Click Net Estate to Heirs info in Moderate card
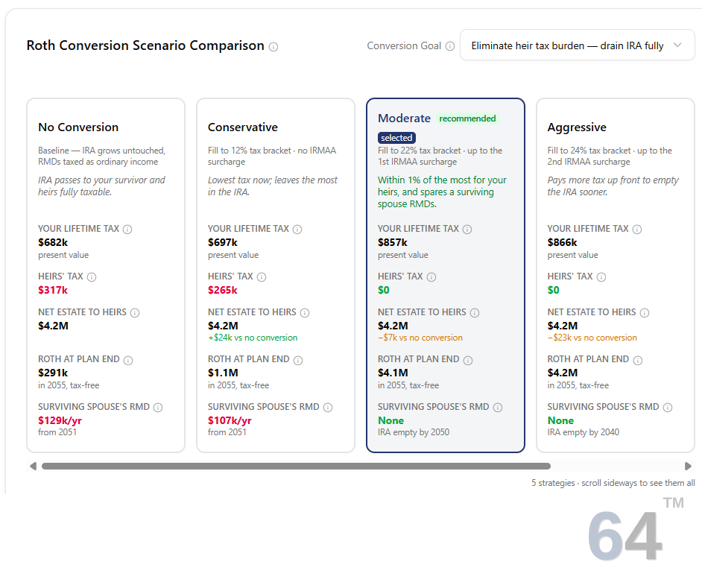Viewport: 702px width, 588px height. pos(475,312)
